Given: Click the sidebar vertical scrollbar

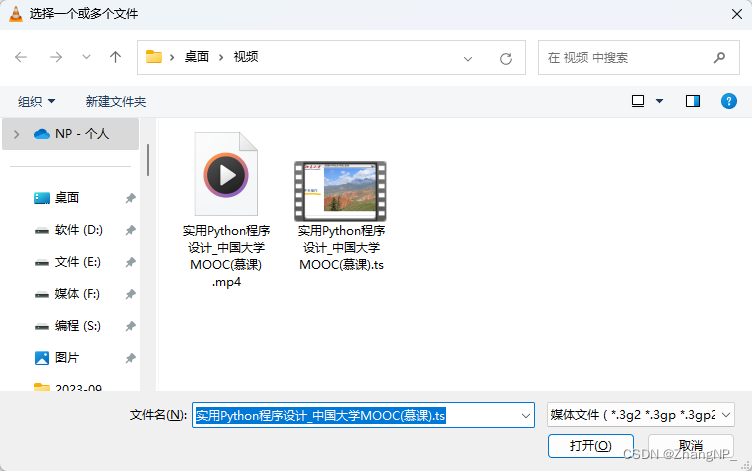Looking at the screenshot, I should [148, 160].
